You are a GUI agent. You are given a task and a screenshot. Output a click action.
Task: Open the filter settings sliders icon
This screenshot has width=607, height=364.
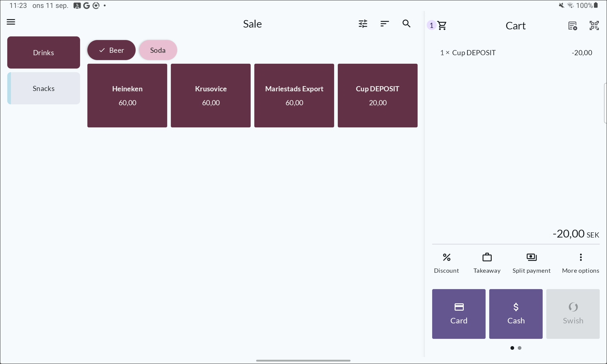[363, 24]
